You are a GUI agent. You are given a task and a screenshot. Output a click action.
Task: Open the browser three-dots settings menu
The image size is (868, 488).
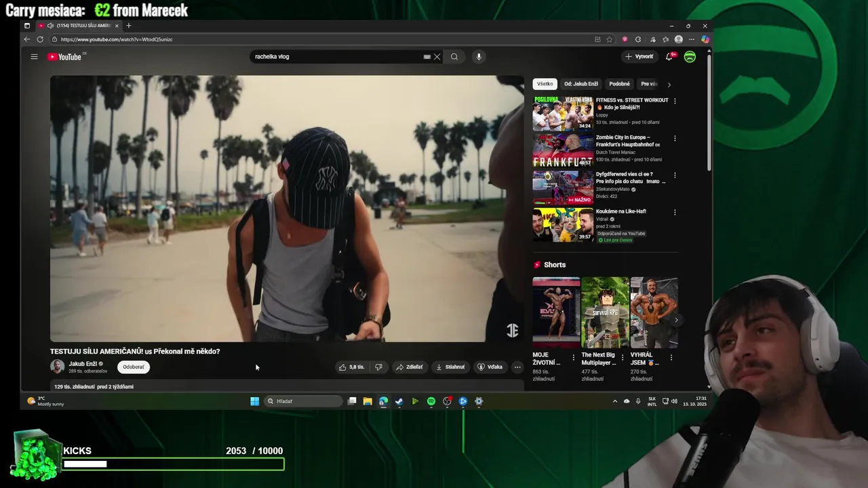(x=691, y=39)
